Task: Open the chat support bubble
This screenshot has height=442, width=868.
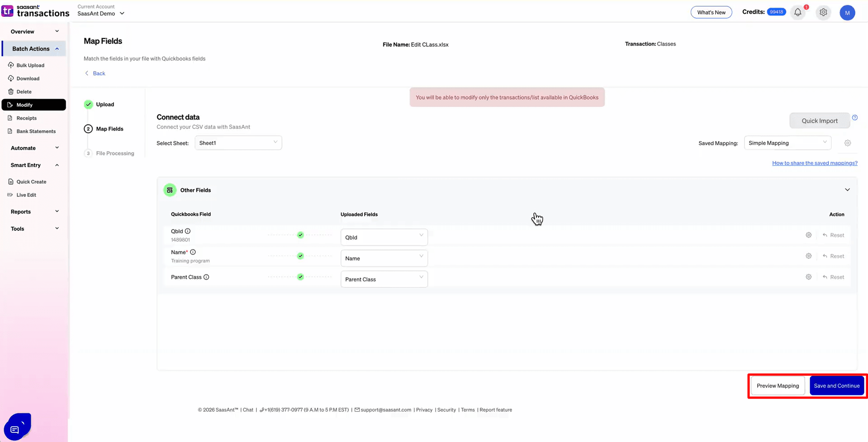Action: point(17,426)
